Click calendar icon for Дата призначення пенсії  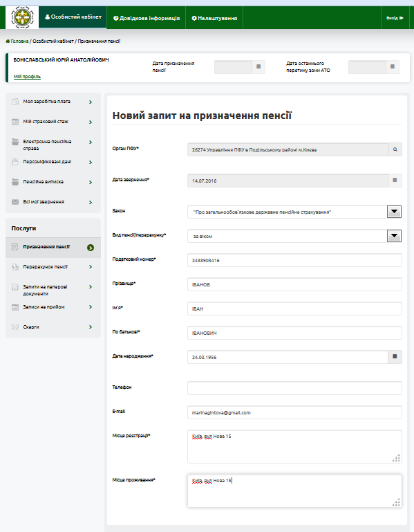point(258,67)
